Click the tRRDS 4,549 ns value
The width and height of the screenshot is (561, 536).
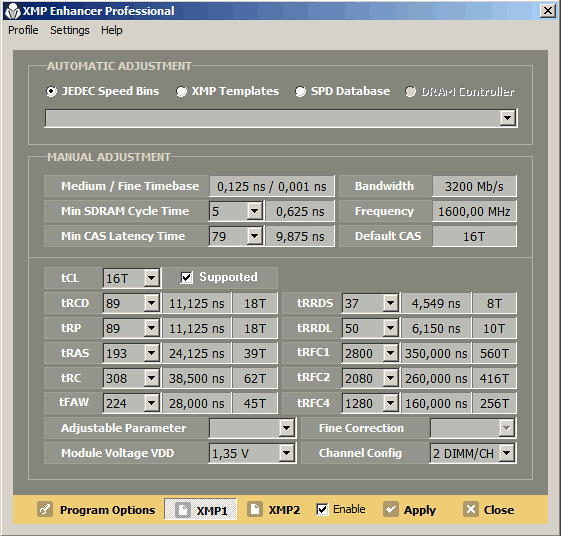[436, 303]
